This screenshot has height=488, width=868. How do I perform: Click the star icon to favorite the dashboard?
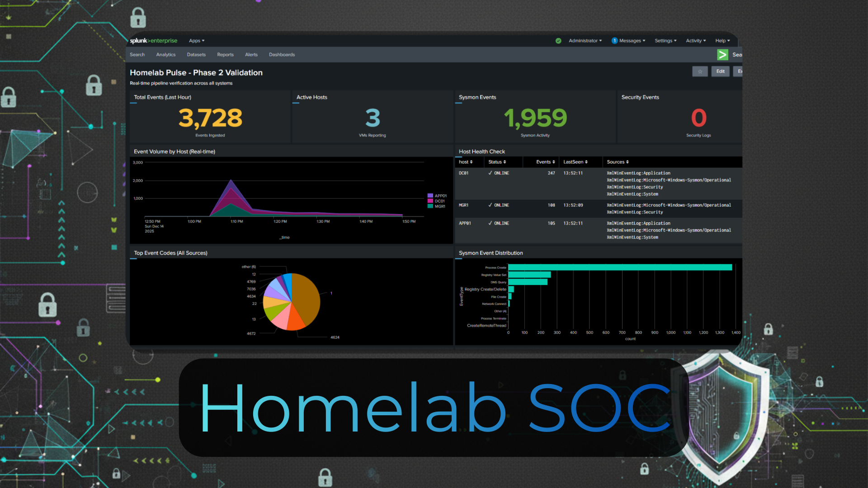700,71
